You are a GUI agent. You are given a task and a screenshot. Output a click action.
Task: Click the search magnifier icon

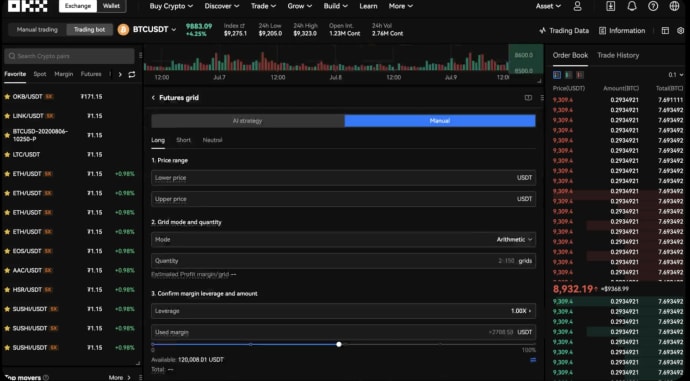pos(11,56)
